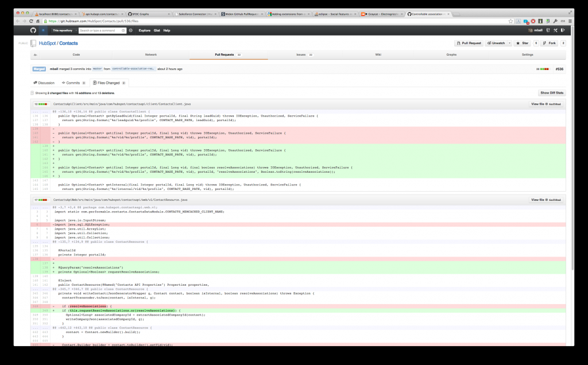The image size is (588, 365).
Task: Open the notifications indicator beside the GitHub logo
Action: tap(43, 30)
